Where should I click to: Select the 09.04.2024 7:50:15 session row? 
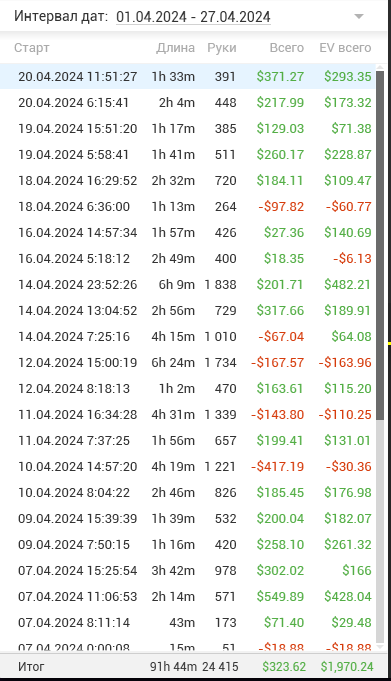pos(187,545)
